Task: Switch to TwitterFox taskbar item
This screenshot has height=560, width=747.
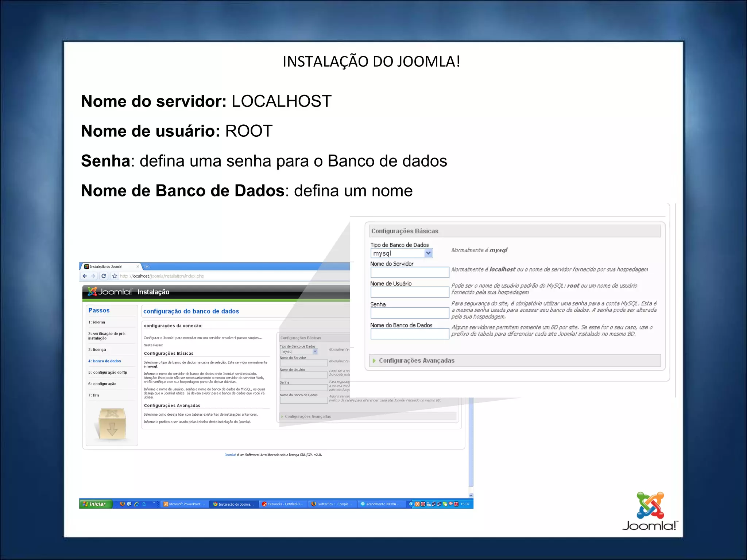Action: tap(332, 504)
